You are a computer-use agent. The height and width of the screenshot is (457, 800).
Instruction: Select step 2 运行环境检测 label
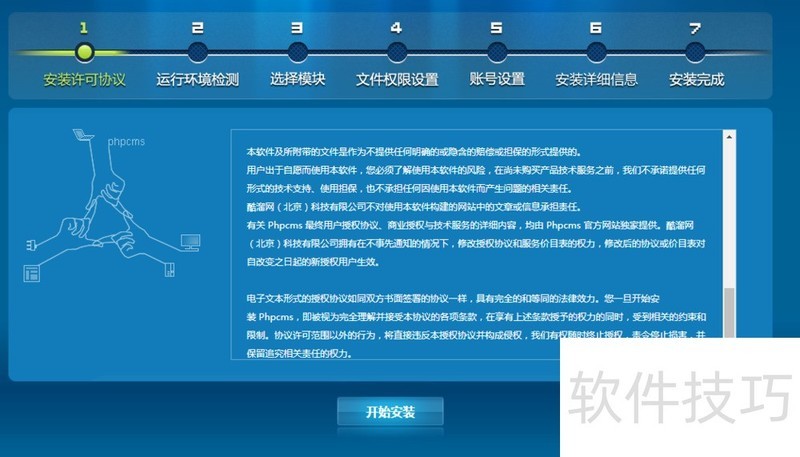(x=197, y=80)
